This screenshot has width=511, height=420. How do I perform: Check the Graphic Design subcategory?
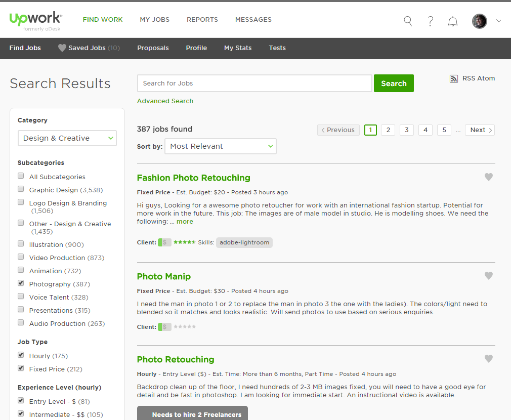(x=21, y=189)
